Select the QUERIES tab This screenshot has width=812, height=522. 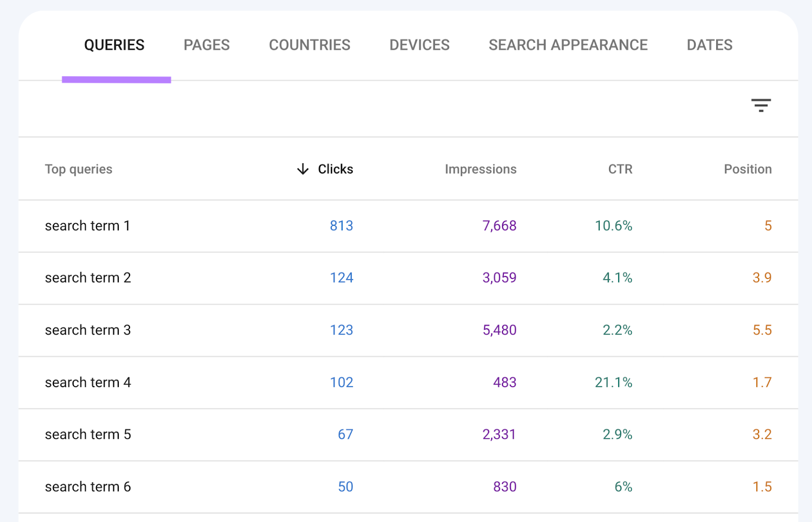click(115, 45)
